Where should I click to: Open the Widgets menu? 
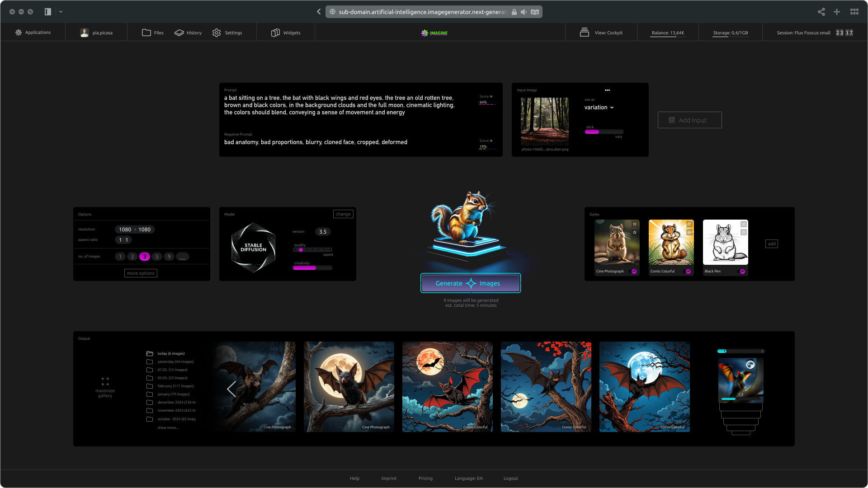tap(286, 33)
